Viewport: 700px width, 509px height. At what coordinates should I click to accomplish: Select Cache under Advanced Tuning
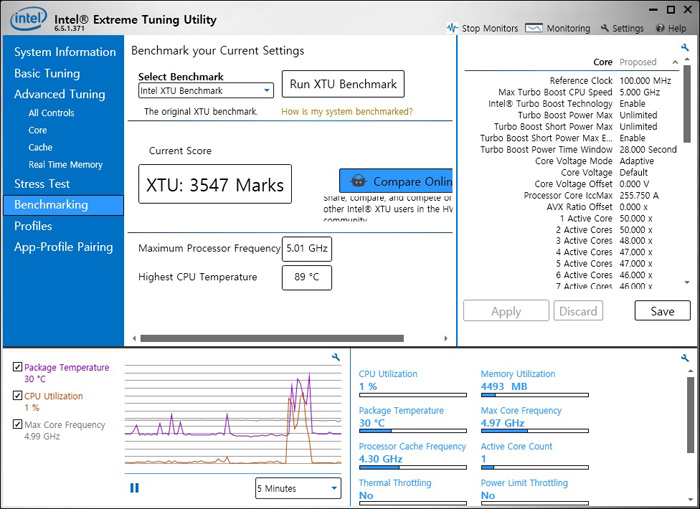click(40, 147)
